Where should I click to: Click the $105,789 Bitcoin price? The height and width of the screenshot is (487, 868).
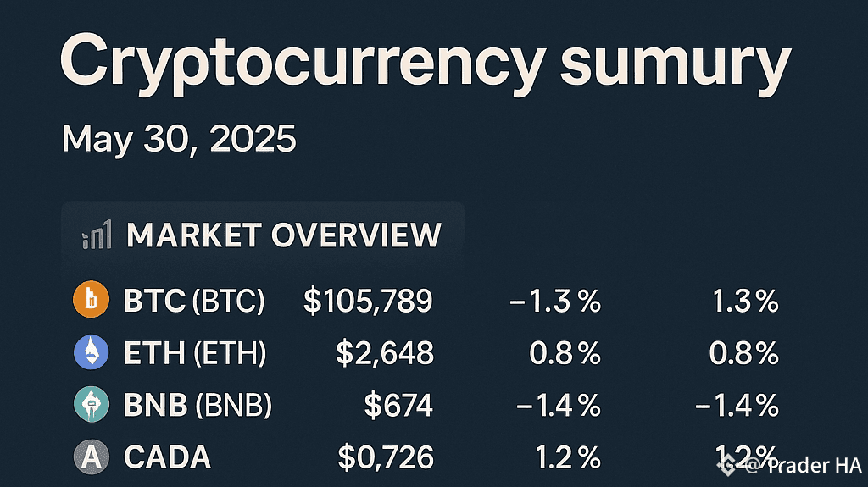[x=368, y=301]
